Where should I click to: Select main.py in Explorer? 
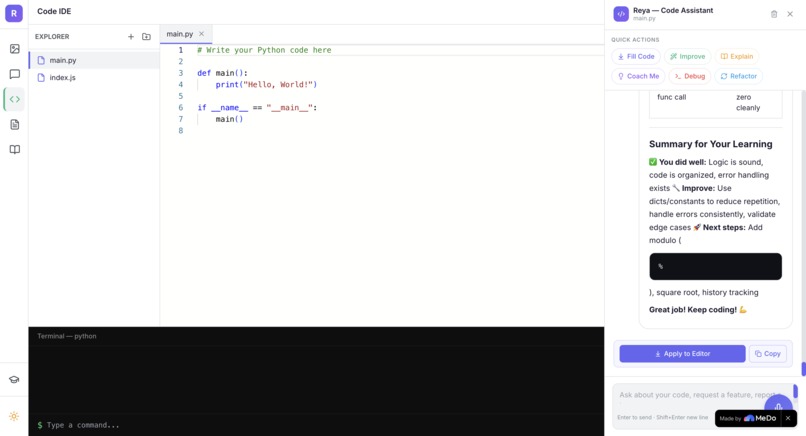click(x=94, y=60)
